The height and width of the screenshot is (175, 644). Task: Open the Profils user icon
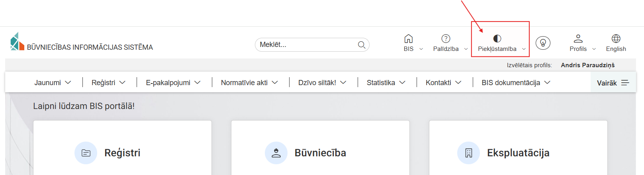(578, 39)
